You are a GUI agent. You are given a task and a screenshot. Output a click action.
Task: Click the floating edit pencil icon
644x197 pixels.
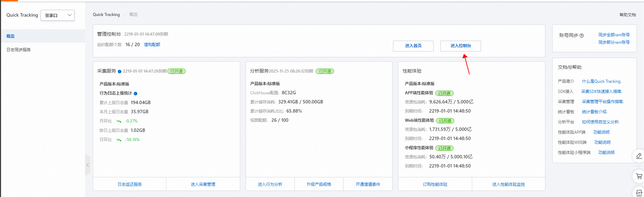click(x=639, y=156)
